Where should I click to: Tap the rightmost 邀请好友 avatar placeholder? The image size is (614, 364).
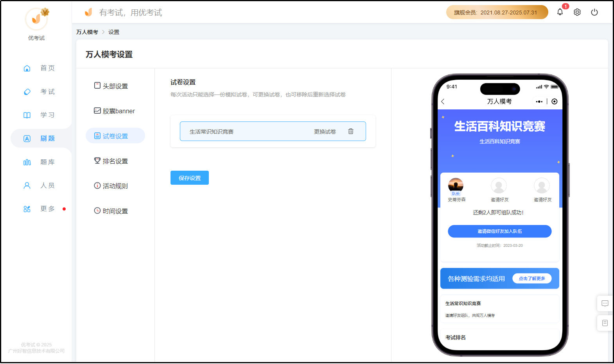542,186
